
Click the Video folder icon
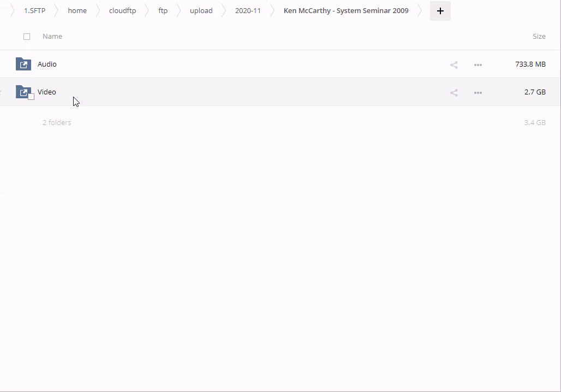23,92
